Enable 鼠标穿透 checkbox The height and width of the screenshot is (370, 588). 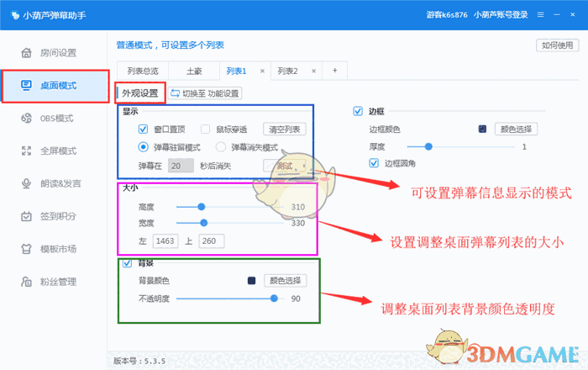205,129
